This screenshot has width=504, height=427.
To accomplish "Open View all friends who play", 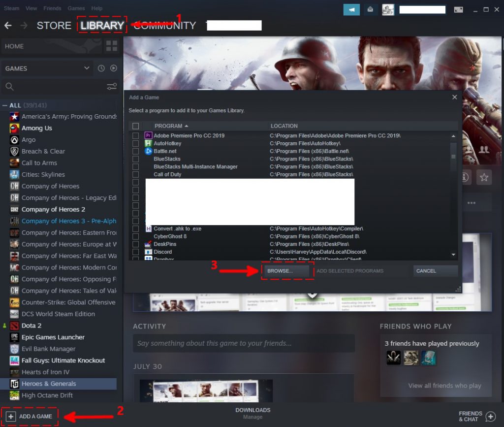I will [x=444, y=386].
